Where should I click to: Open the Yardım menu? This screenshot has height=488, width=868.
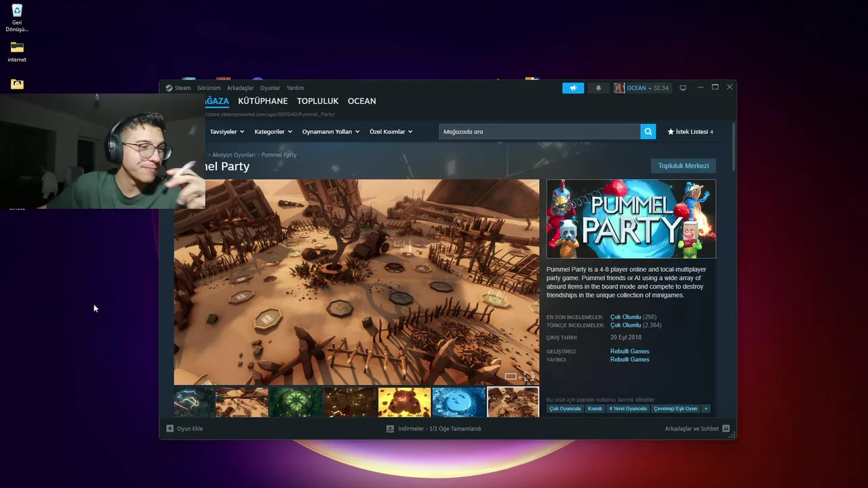(x=295, y=88)
